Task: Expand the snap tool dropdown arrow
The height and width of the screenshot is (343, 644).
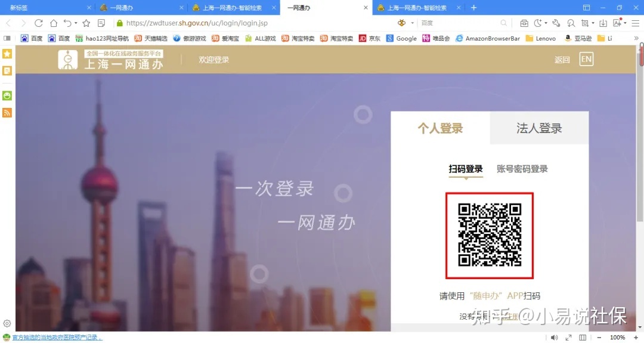Action: pyautogui.click(x=593, y=23)
